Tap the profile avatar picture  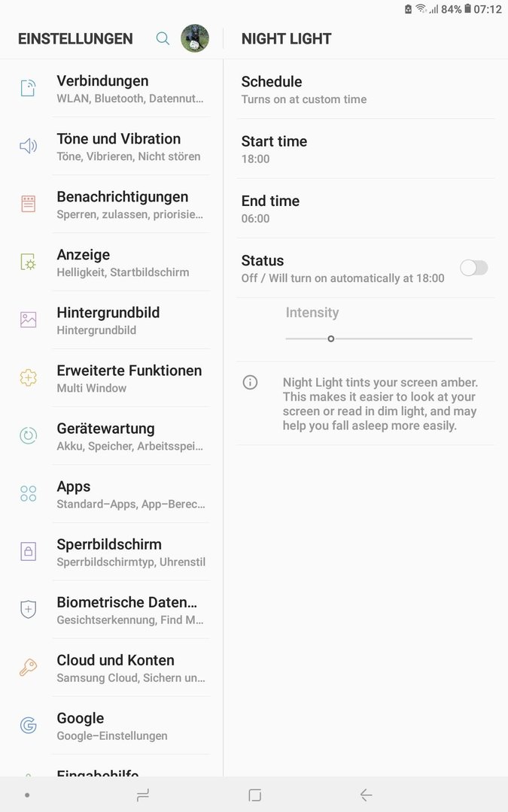pyautogui.click(x=195, y=38)
